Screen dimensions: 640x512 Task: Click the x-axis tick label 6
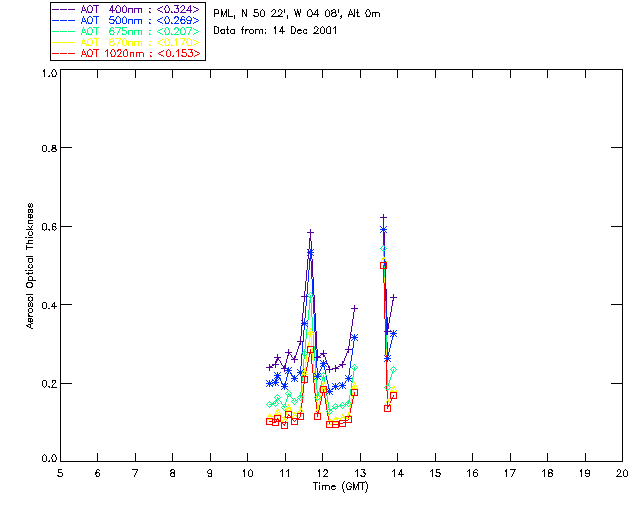pos(98,473)
